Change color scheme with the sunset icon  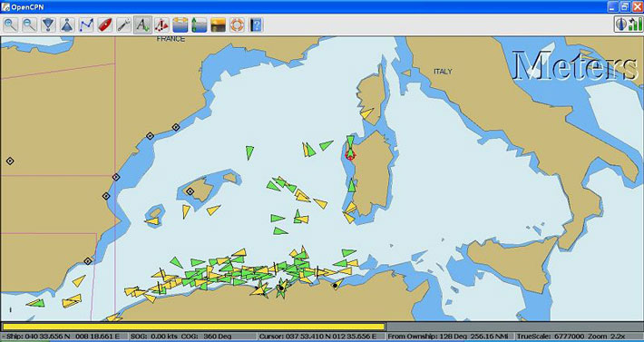(x=218, y=25)
